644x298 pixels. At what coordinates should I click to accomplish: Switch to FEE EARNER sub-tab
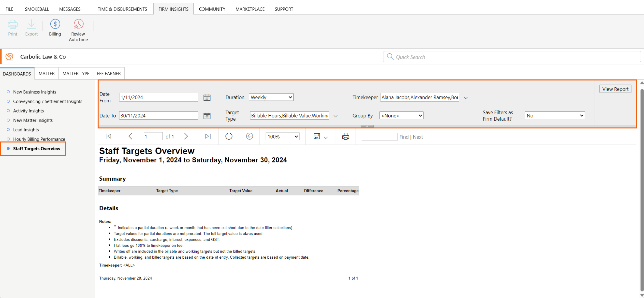[109, 74]
